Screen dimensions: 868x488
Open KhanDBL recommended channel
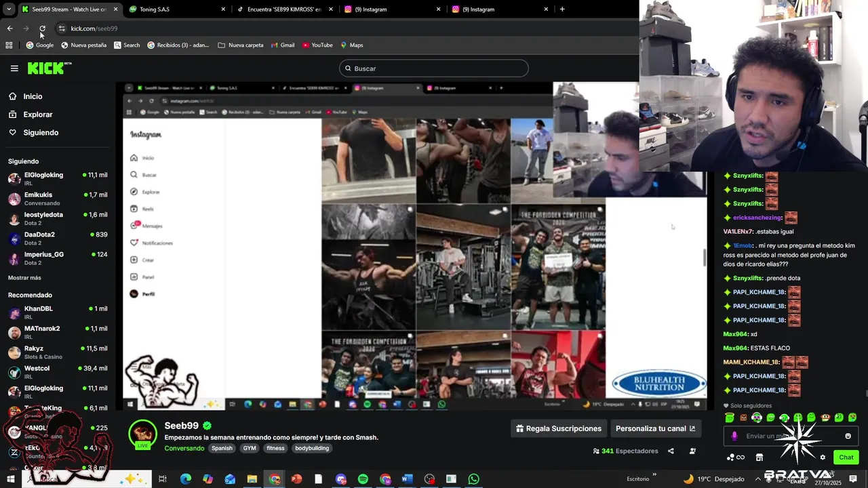(58, 312)
